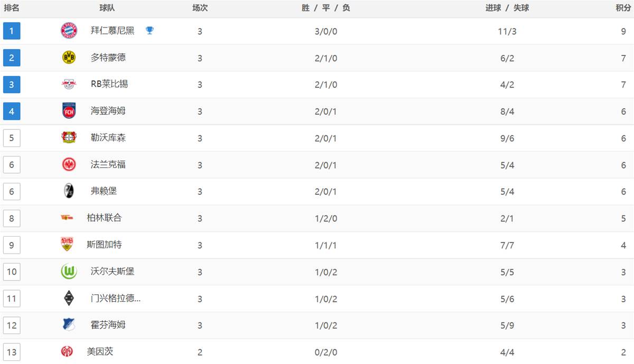Screen dimensions: 634x364
Task: Click the Heidenheim FCH crest
Action: (x=69, y=111)
